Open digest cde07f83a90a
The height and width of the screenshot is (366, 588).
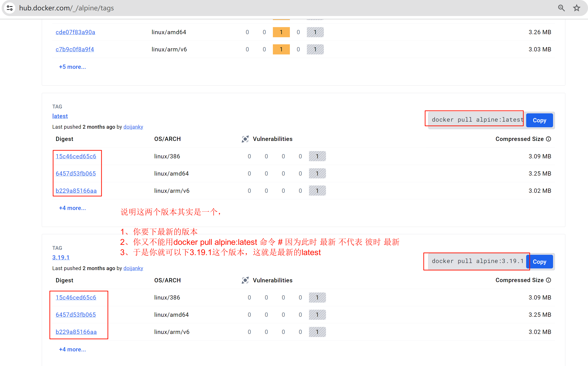tap(75, 32)
